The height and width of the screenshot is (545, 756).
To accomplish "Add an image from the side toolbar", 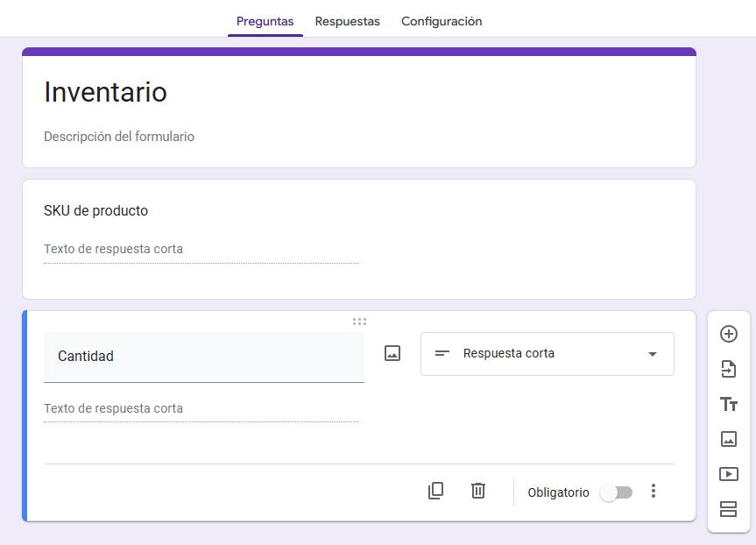I will (x=728, y=439).
